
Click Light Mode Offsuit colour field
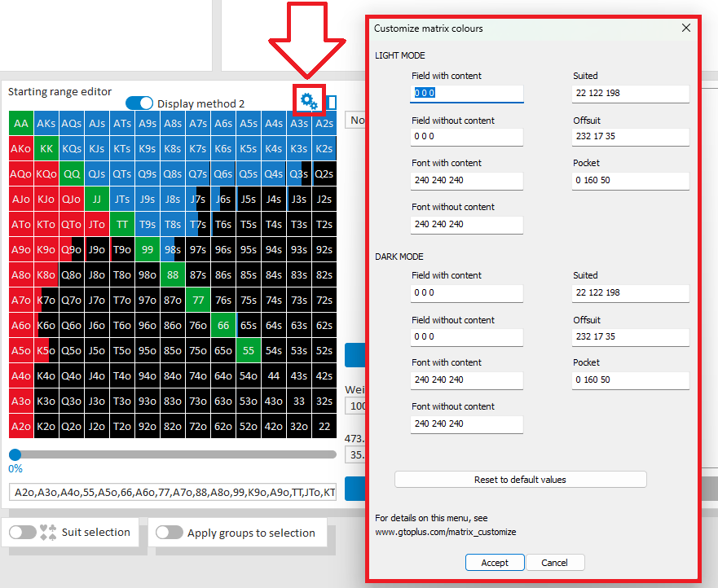(x=631, y=138)
